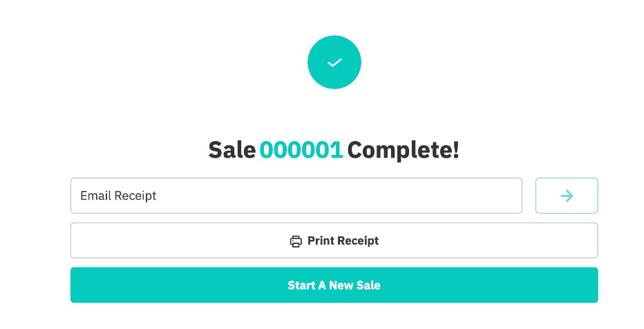Click the word Sale in heading
This screenshot has height=329, width=644.
232,149
